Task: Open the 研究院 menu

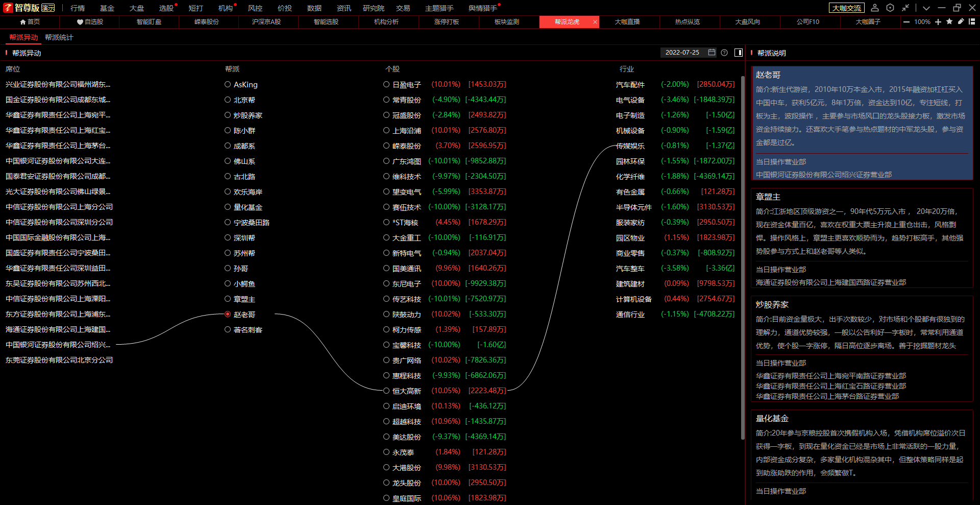Action: (x=374, y=8)
